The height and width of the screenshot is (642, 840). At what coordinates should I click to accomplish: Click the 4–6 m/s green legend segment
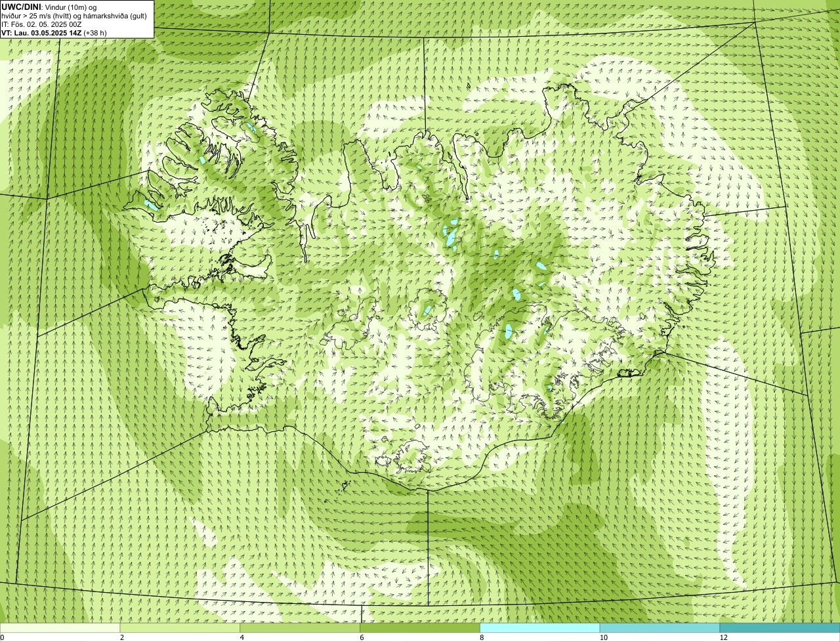[x=300, y=628]
